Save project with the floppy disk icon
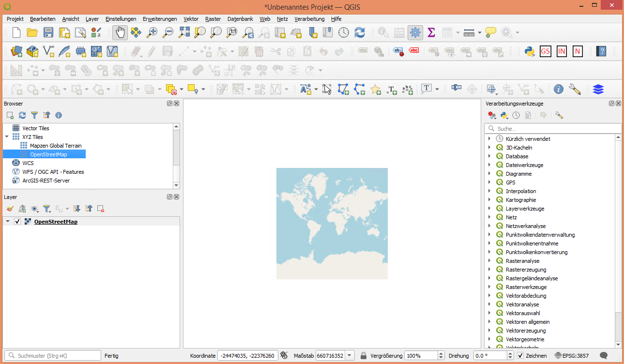 pos(48,32)
